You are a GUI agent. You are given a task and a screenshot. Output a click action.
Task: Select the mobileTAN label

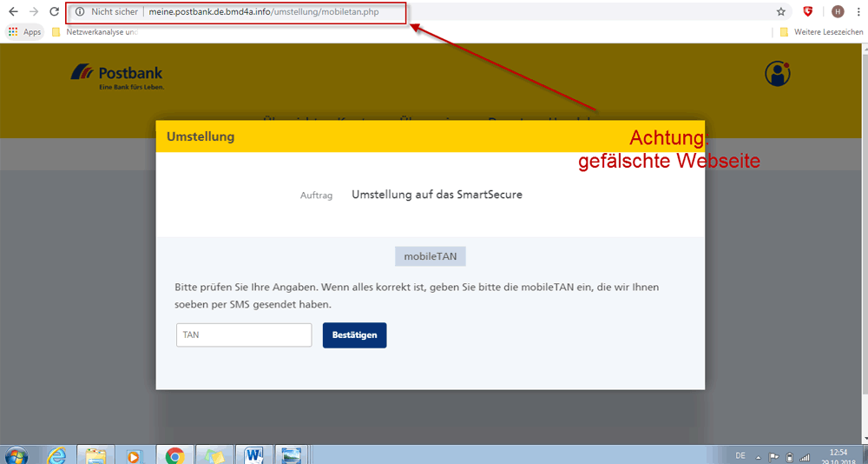(431, 257)
